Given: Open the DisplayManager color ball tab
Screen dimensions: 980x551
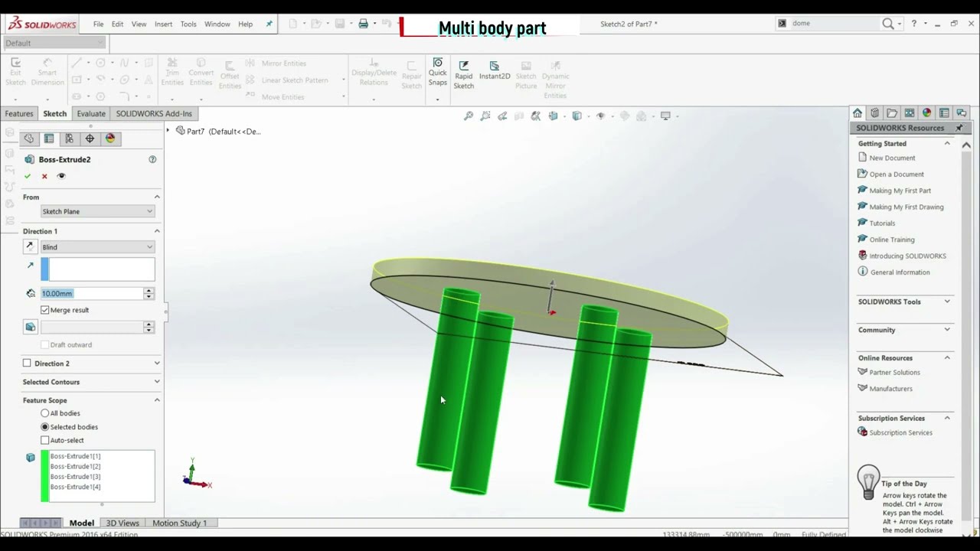Looking at the screenshot, I should (x=110, y=139).
